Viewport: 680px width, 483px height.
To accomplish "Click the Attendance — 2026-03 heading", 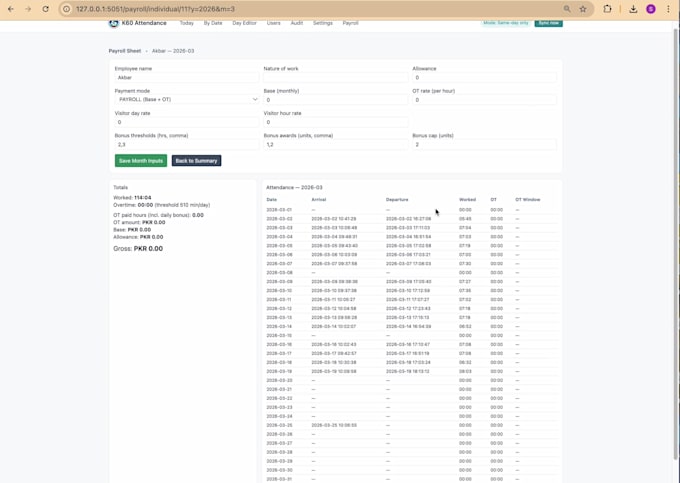I will [294, 188].
